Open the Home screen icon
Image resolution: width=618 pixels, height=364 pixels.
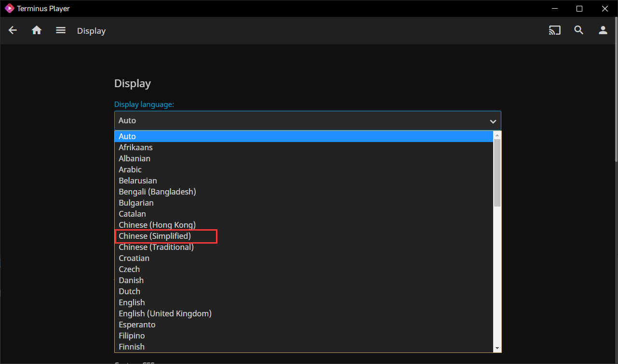(x=37, y=30)
